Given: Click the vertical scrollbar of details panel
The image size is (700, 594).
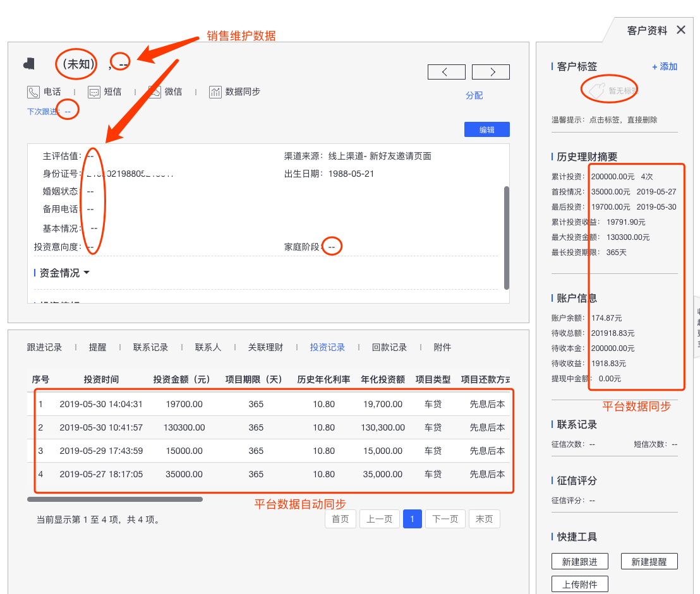Looking at the screenshot, I should tap(506, 238).
